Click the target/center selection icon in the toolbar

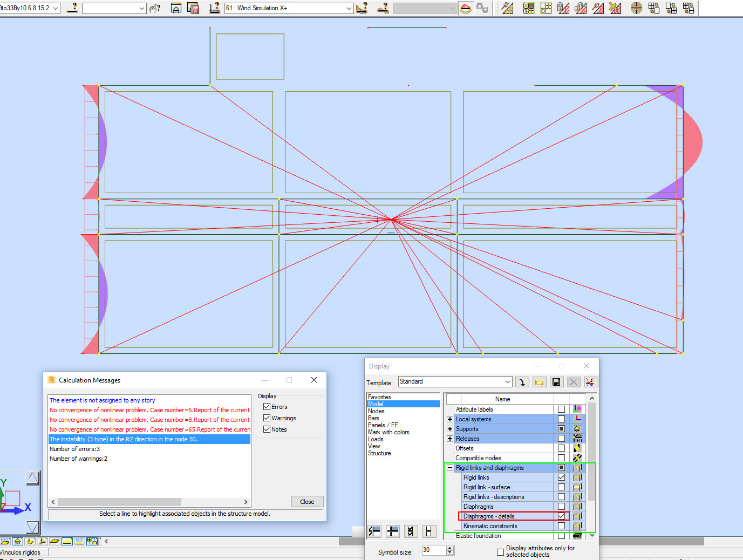[x=636, y=8]
